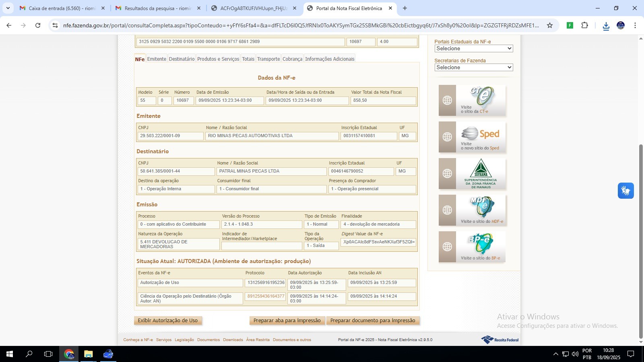The height and width of the screenshot is (362, 644).
Task: Switch to the Emitente tab
Action: pyautogui.click(x=157, y=59)
